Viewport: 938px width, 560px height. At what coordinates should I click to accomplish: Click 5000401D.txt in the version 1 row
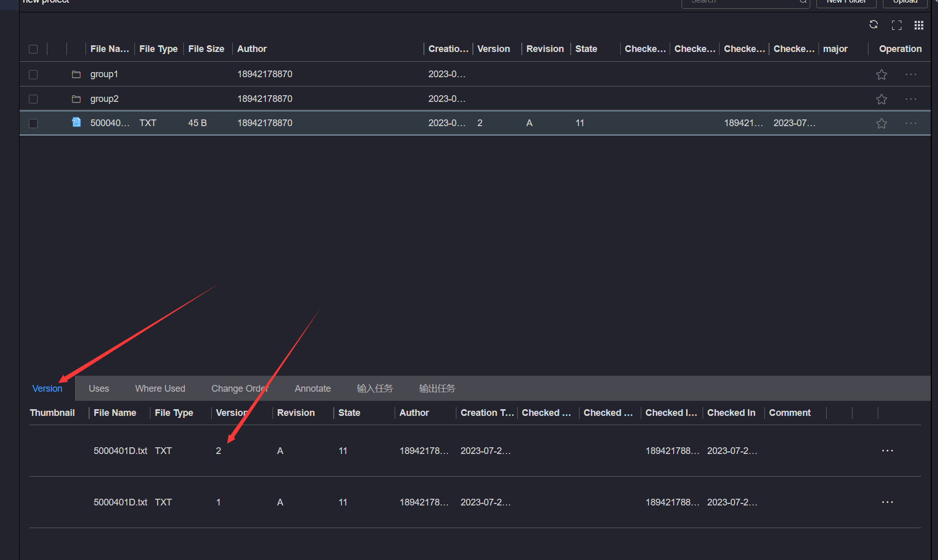click(x=121, y=502)
